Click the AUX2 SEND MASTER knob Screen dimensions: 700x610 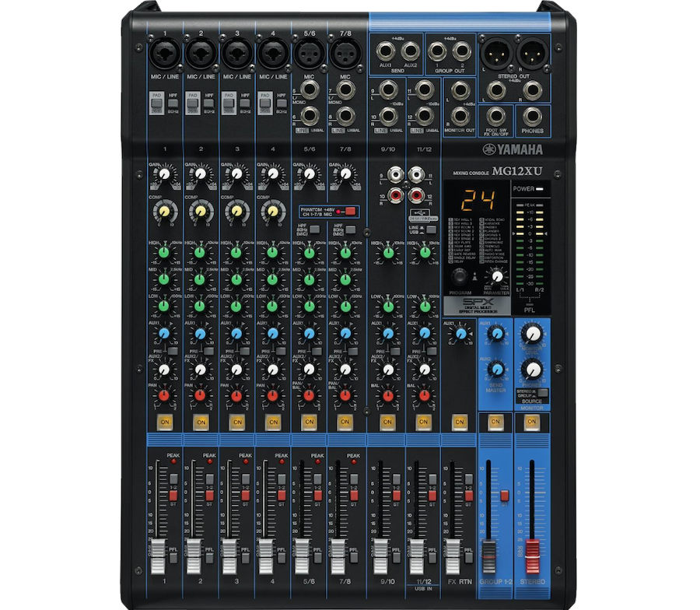[x=496, y=369]
